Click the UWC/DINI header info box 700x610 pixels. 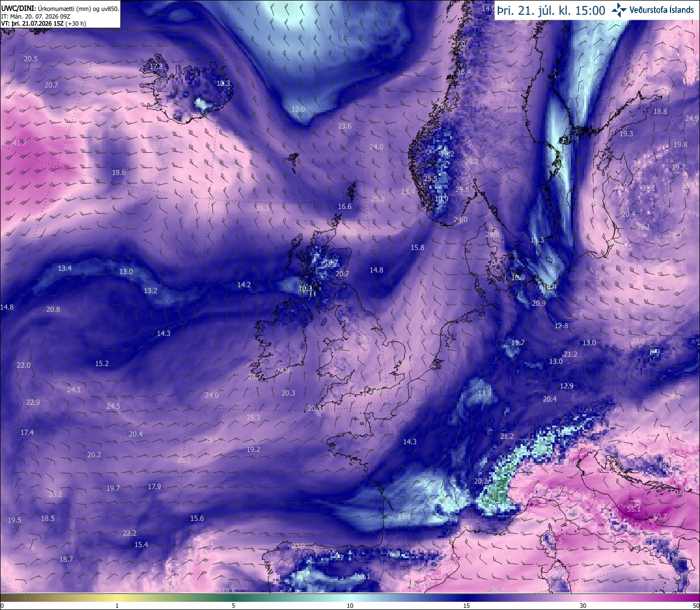[x=60, y=14]
